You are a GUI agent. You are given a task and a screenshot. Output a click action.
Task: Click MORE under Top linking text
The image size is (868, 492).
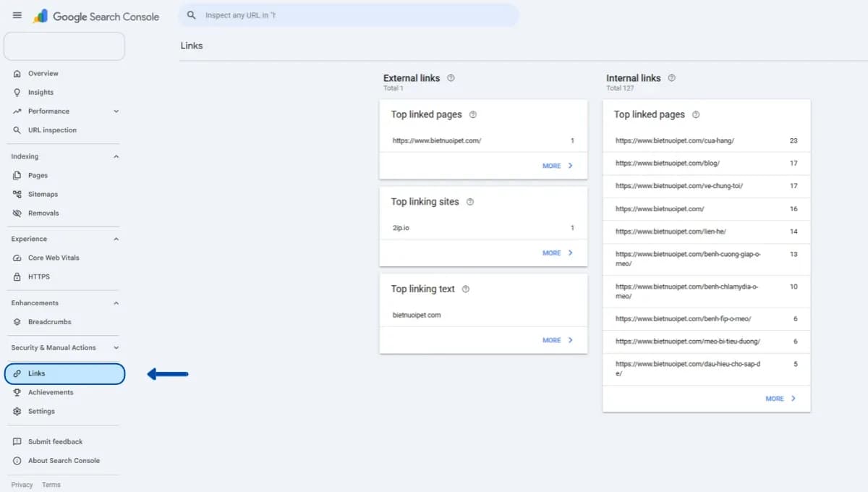point(558,339)
